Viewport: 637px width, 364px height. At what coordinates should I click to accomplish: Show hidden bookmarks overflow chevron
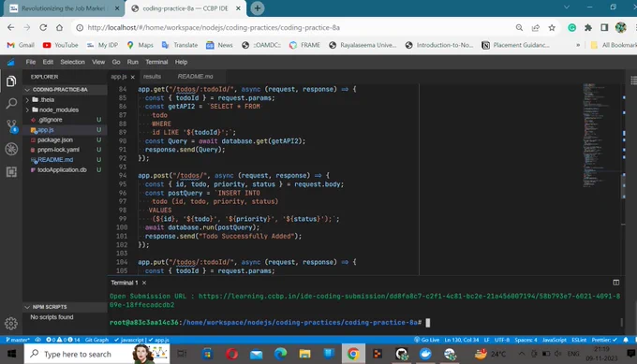578,45
